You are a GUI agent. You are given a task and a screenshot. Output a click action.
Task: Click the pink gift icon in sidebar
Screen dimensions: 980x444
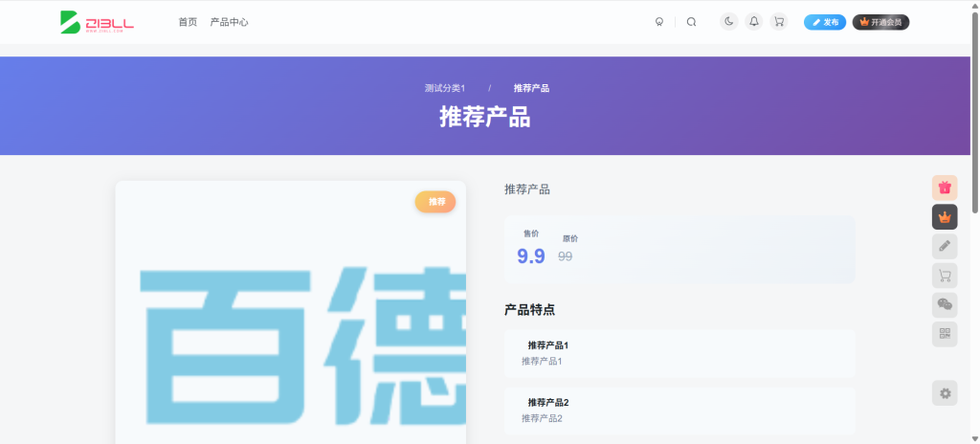945,189
